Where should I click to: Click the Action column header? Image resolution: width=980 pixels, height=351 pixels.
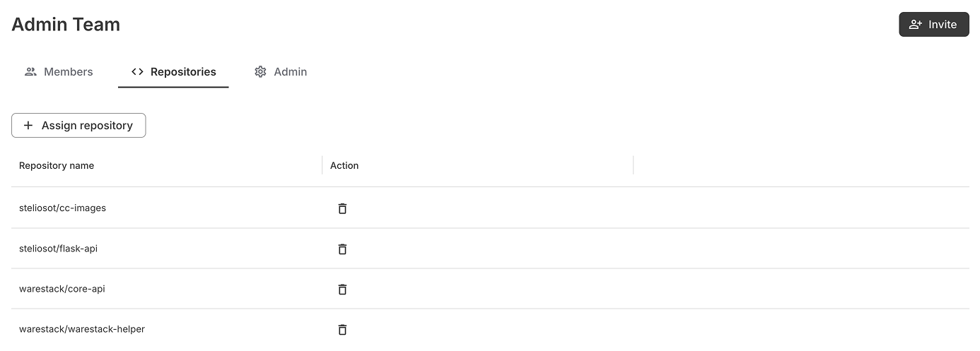pos(344,165)
